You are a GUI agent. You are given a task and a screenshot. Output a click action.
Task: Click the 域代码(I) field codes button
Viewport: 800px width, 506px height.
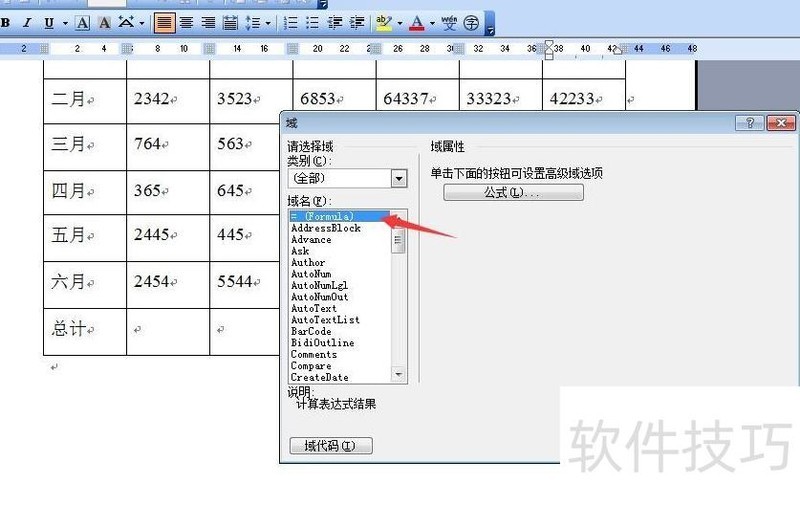click(x=331, y=446)
